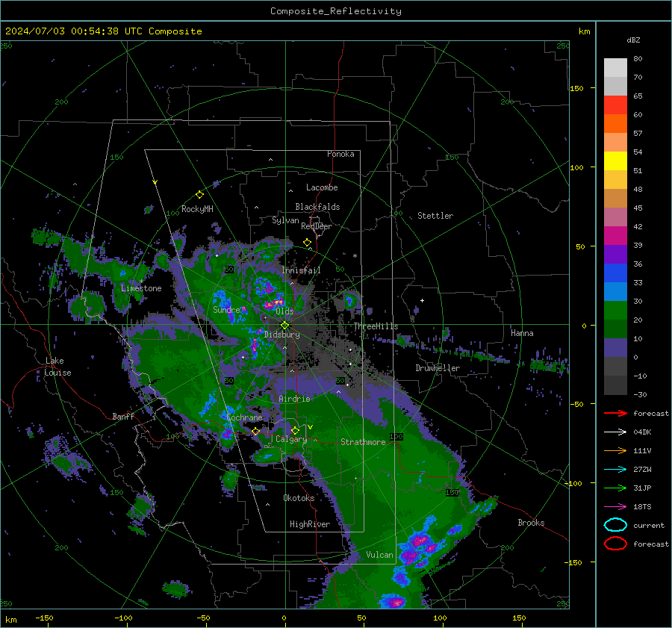Click the Sundre city label

tap(226, 309)
